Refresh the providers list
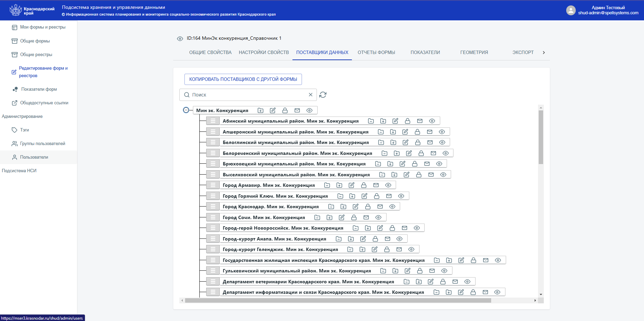Screen dimensions: 644x321 tap(323, 95)
